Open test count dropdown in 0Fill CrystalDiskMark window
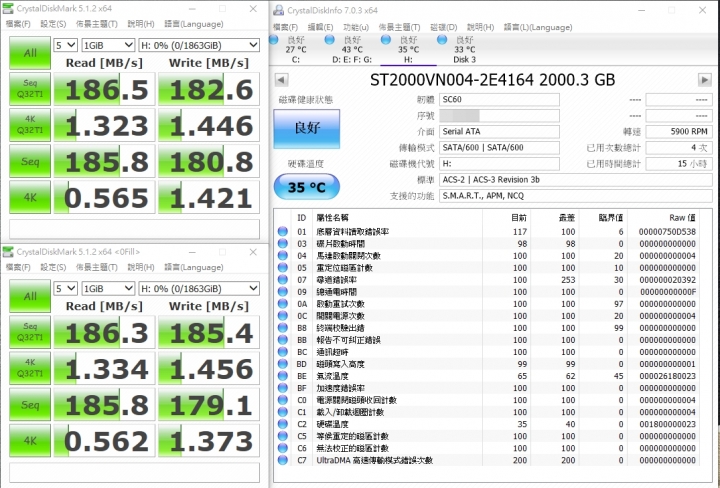The height and width of the screenshot is (488, 720). 65,288
